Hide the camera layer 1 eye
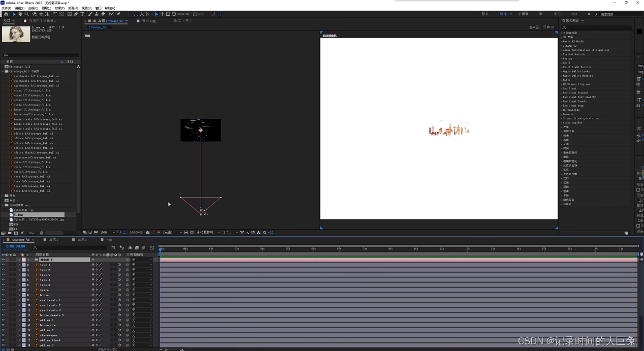Image resolution: width=644 pixels, height=351 pixels. click(3, 260)
